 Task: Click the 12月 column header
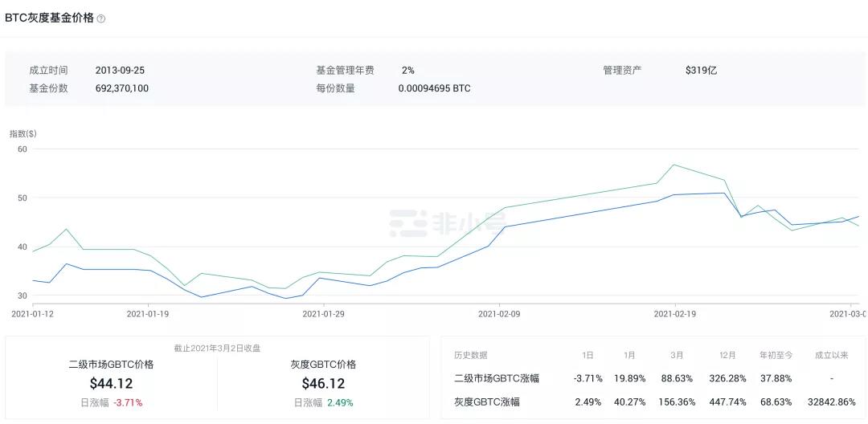727,356
